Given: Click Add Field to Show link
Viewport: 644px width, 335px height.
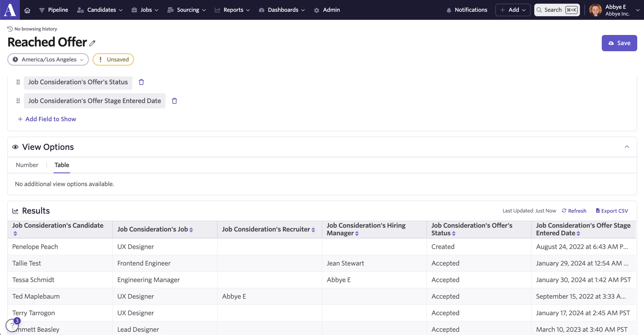Looking at the screenshot, I should point(47,119).
